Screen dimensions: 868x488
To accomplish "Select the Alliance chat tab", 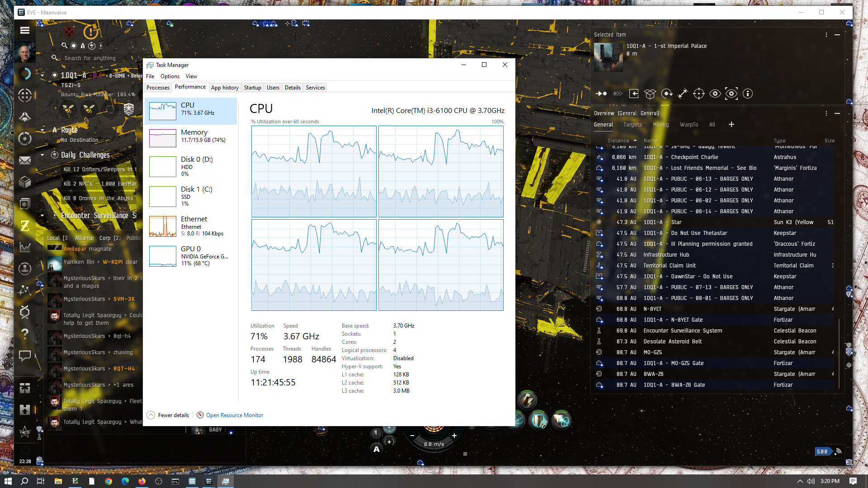I will tap(84, 238).
